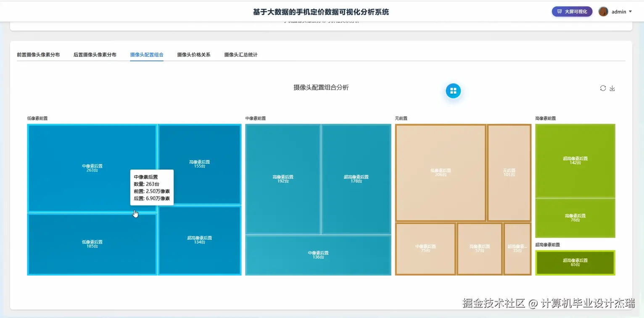Refresh the camera configuration chart
644x318 pixels.
click(x=603, y=88)
